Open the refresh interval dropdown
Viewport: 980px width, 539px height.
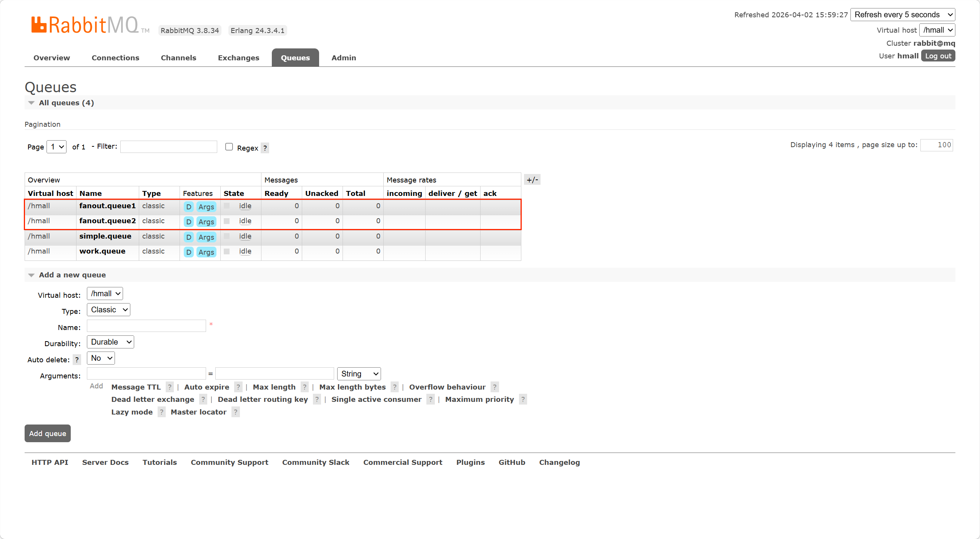pos(902,15)
